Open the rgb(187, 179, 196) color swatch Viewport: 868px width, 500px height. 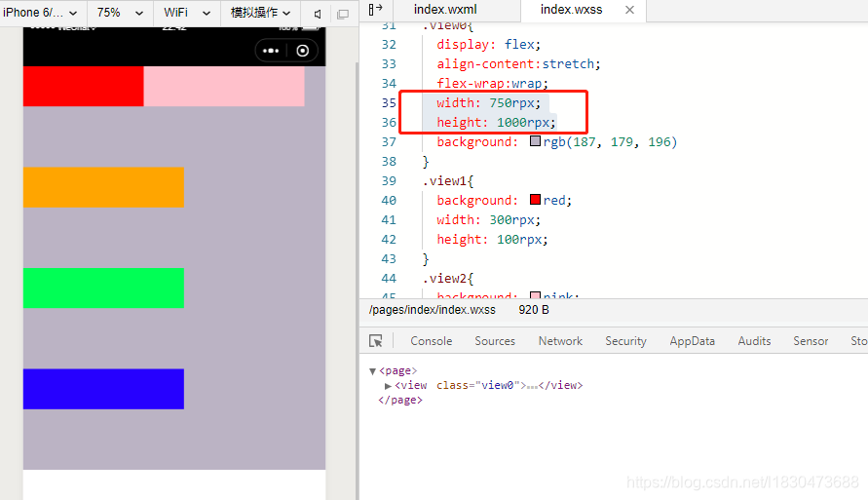click(535, 141)
